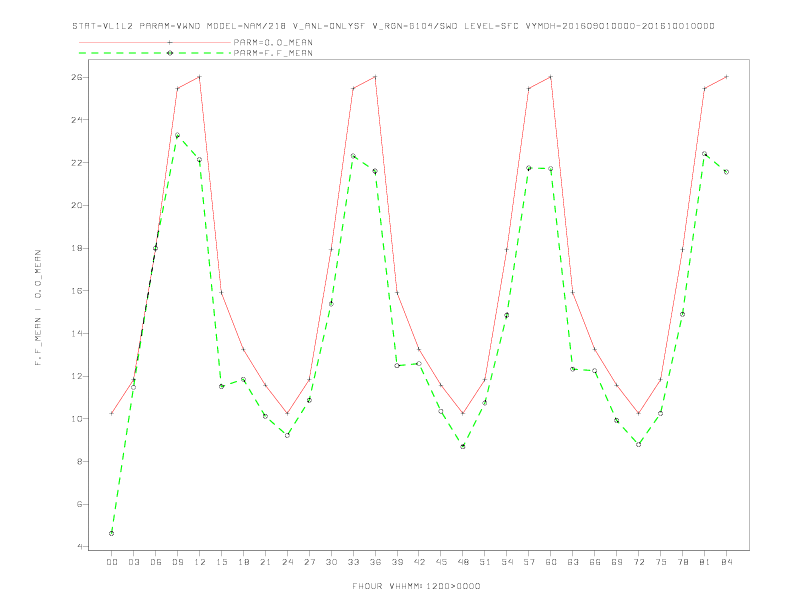Image resolution: width=792 pixels, height=612 pixels.
Task: Click x-axis tick label 75
Action: point(661,562)
